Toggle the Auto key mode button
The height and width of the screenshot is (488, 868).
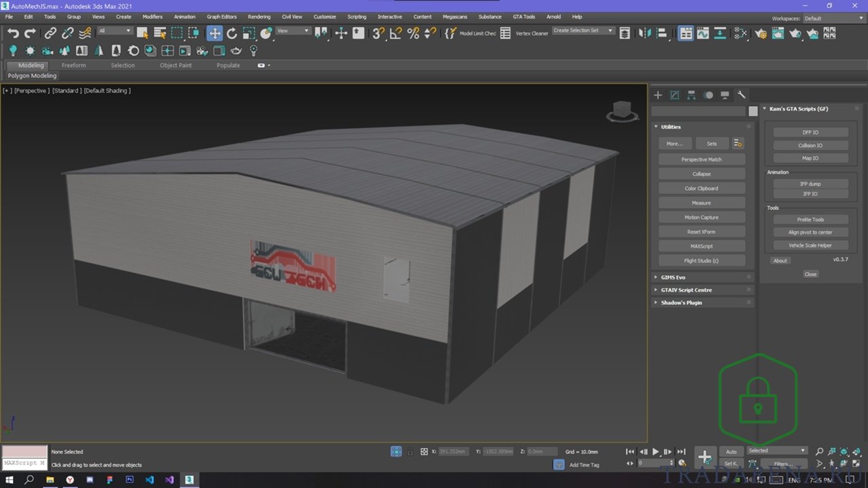click(731, 451)
